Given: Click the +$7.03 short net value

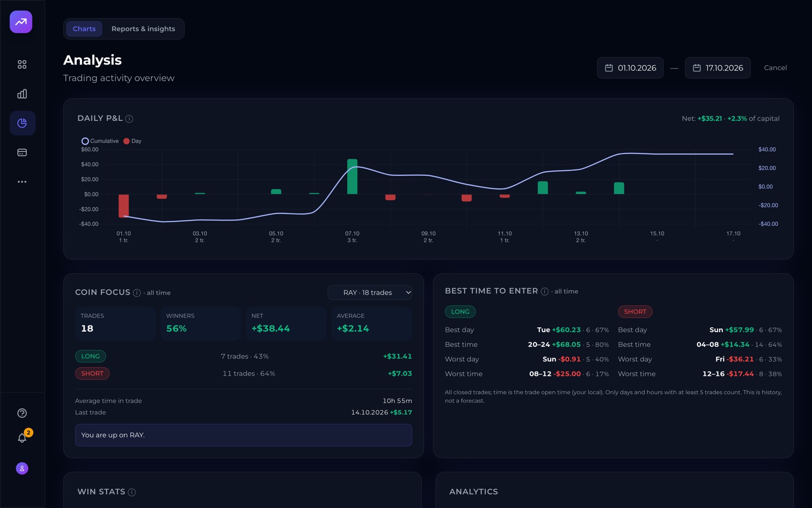Looking at the screenshot, I should click(400, 374).
